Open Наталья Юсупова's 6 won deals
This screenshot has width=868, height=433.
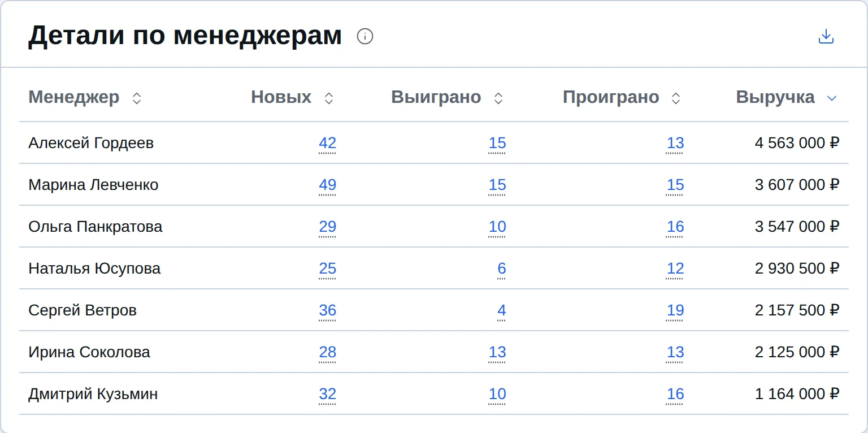click(502, 269)
